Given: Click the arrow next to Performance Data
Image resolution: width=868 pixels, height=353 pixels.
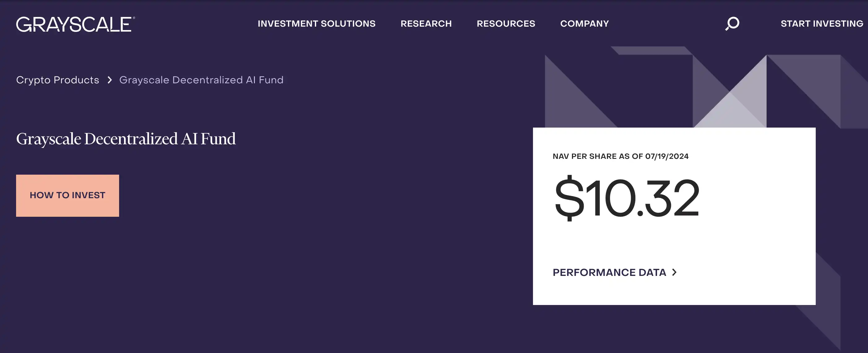Looking at the screenshot, I should 674,272.
